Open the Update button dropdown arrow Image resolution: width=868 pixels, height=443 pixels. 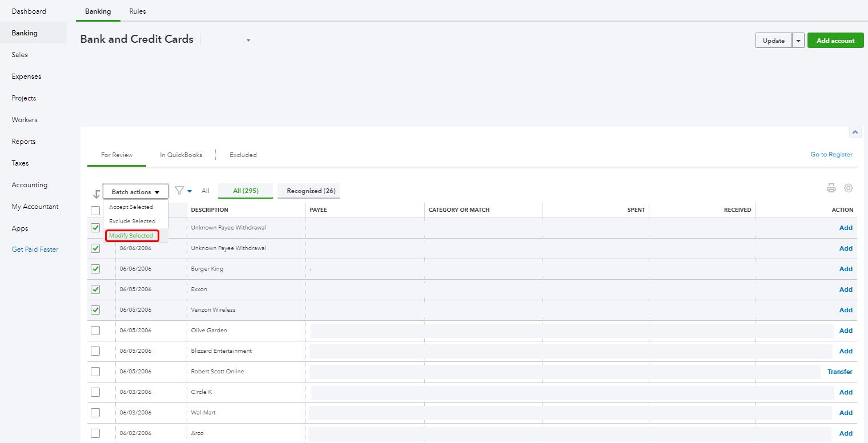(798, 41)
